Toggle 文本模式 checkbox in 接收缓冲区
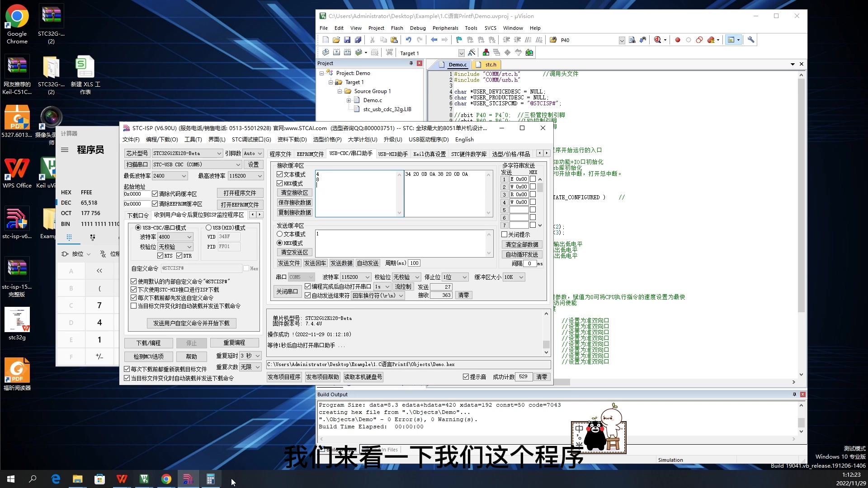 point(280,174)
